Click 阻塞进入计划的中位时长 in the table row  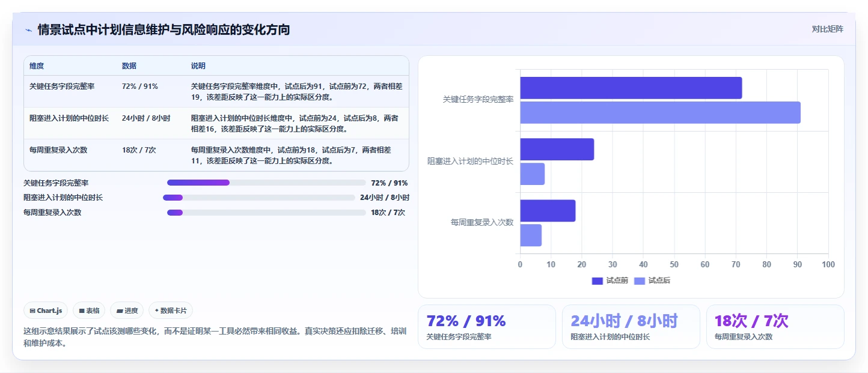pos(69,118)
